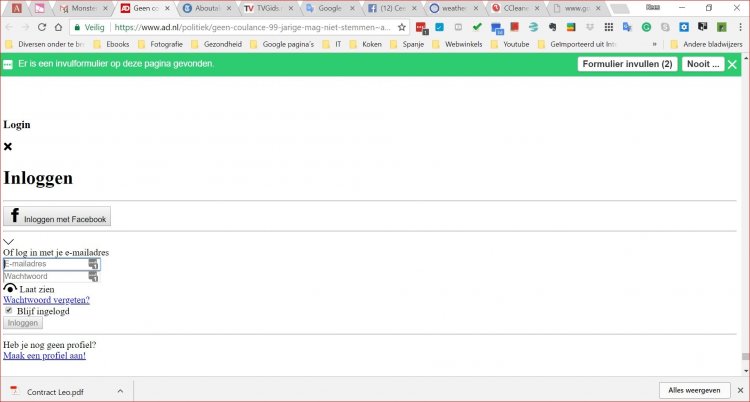Open the Evernote elephant extension
Screen dimensions: 750x402
coord(552,27)
